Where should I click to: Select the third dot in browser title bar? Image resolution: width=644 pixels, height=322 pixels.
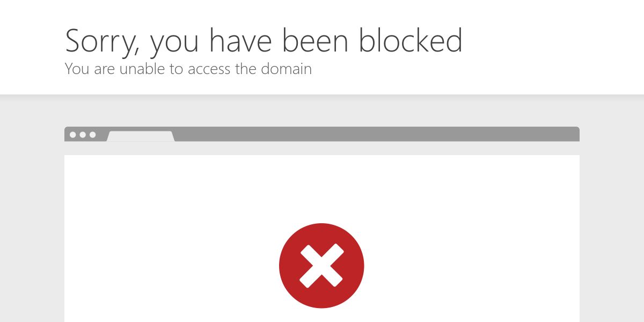(92, 135)
